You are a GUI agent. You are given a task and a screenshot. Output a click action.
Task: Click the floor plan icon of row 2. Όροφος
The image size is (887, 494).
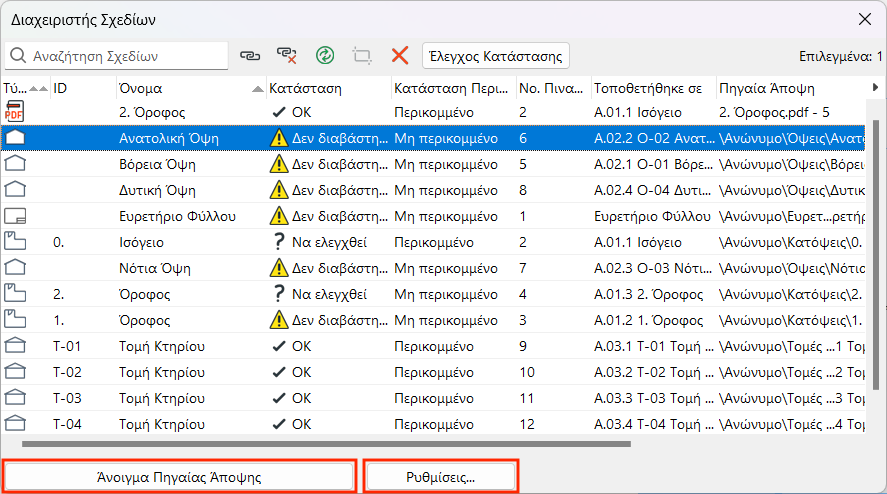16,293
